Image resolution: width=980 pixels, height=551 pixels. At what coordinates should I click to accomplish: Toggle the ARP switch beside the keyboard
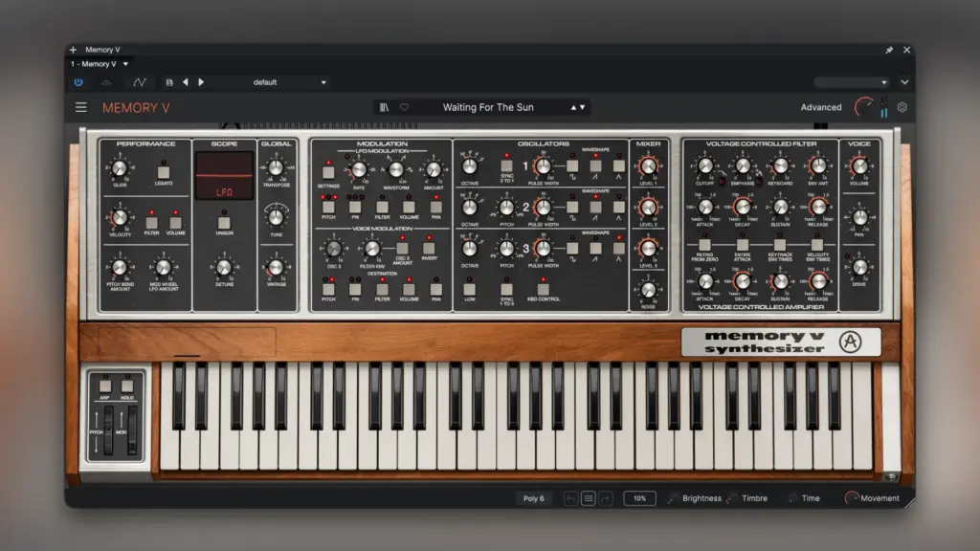click(x=104, y=386)
